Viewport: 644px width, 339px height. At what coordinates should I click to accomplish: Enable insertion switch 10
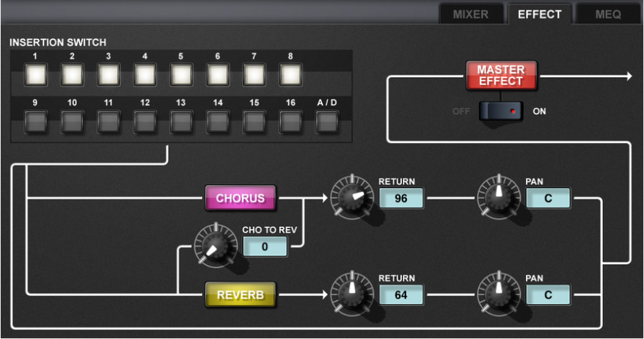pos(73,122)
